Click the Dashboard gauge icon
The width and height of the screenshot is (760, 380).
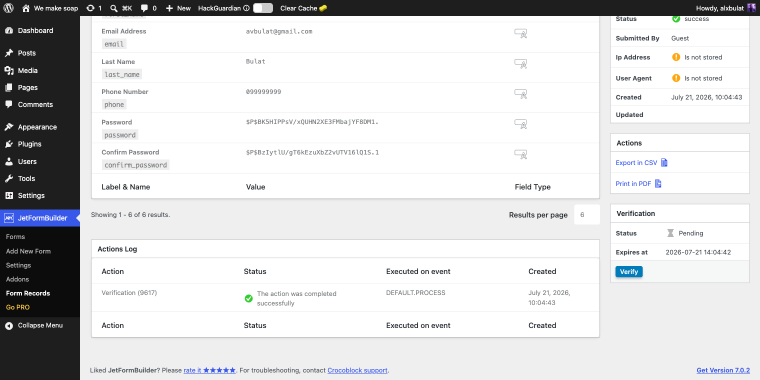pos(9,31)
